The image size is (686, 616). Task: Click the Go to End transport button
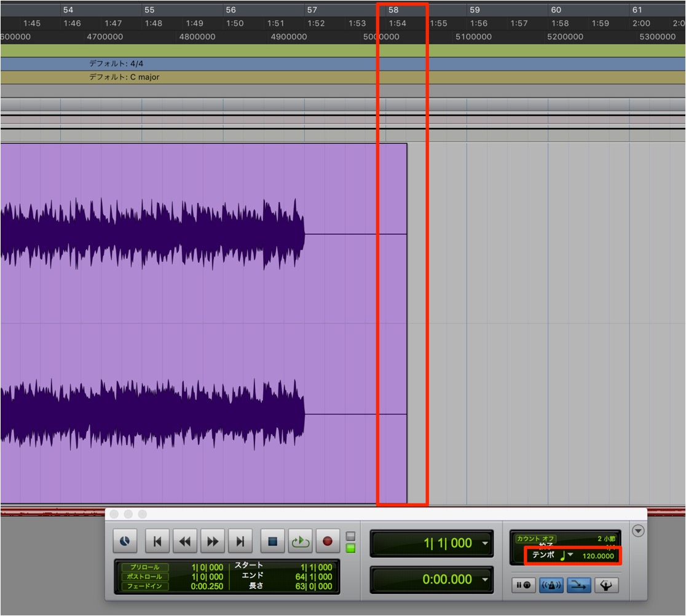click(240, 541)
